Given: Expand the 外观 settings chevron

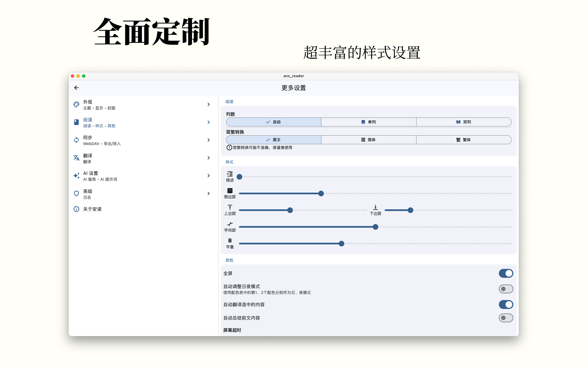Looking at the screenshot, I should tap(209, 104).
